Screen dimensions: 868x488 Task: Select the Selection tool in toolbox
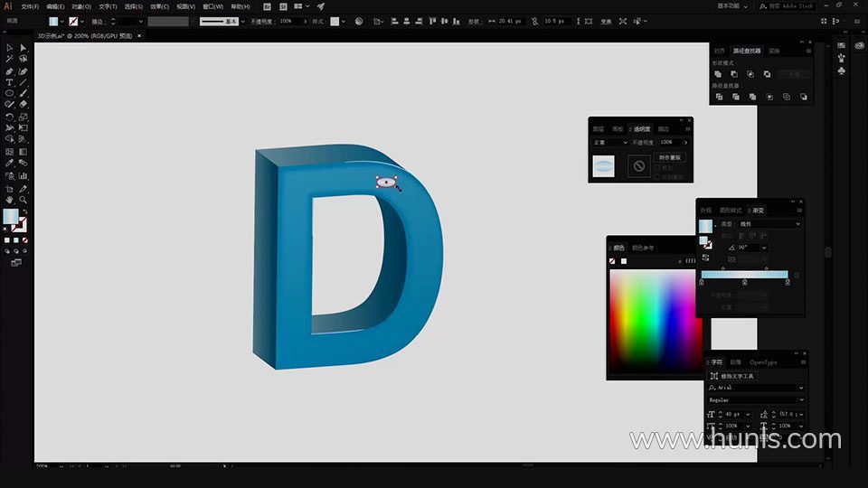9,48
